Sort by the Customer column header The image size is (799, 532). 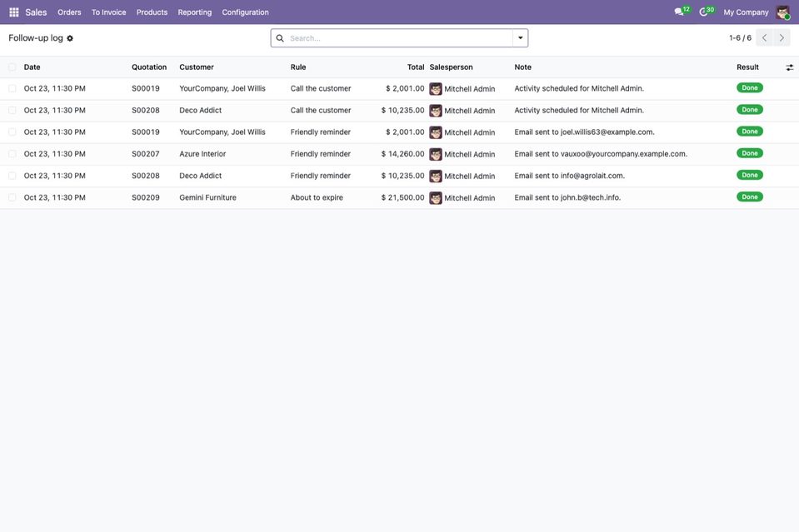tap(196, 67)
